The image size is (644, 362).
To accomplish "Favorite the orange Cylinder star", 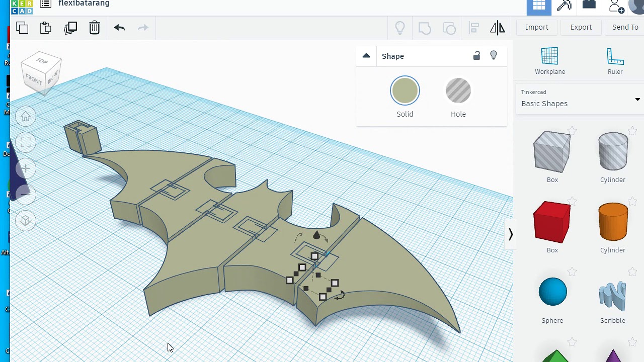I will (632, 202).
